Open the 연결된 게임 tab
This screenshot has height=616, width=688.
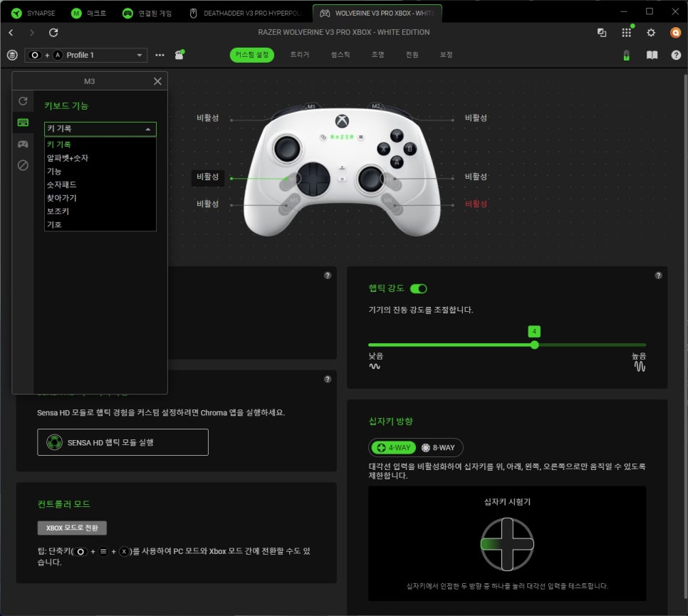pyautogui.click(x=147, y=13)
